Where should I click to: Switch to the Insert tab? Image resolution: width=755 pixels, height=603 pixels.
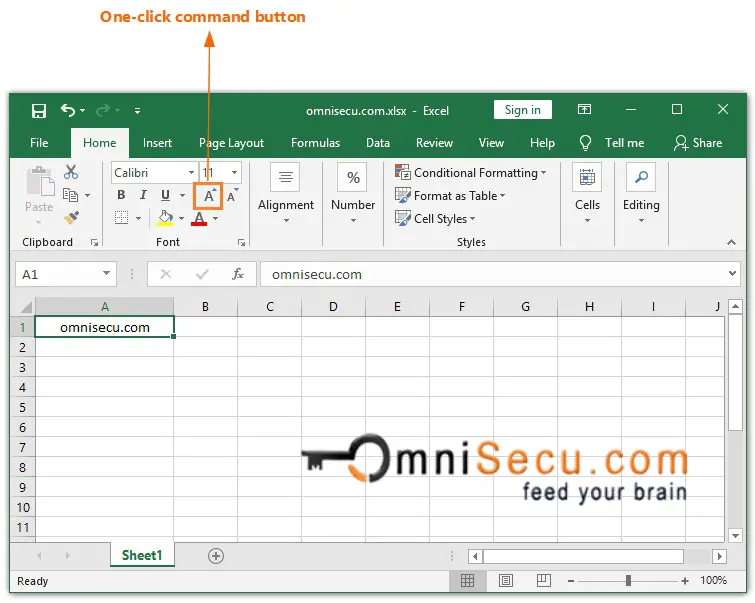point(157,143)
